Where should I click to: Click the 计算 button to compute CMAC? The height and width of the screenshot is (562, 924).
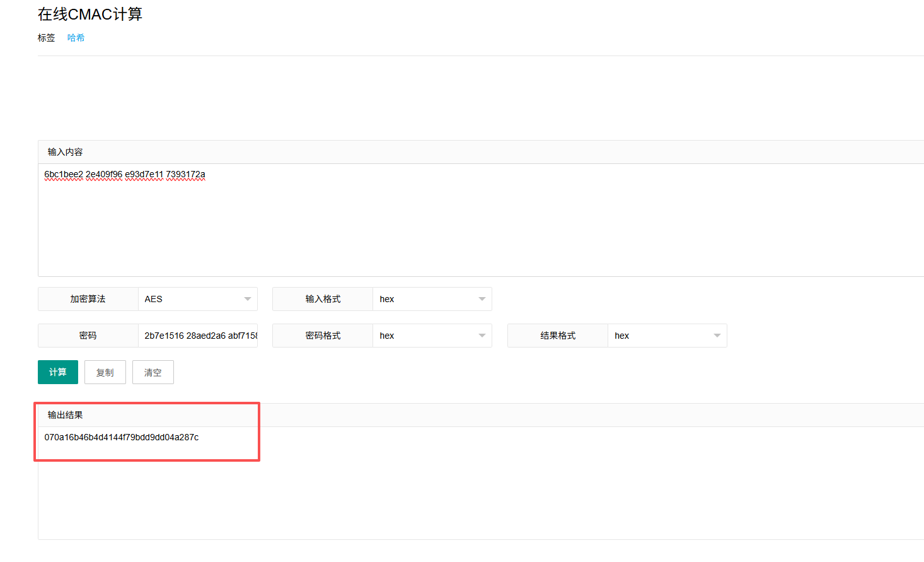tap(57, 372)
